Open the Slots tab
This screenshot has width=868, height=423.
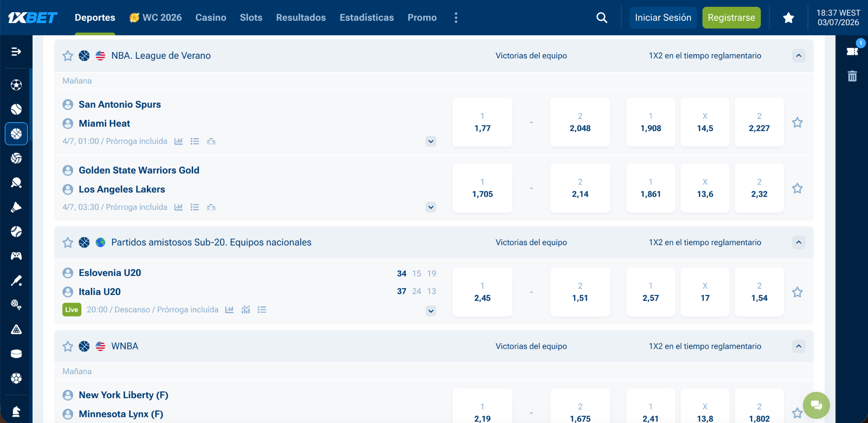pos(251,18)
